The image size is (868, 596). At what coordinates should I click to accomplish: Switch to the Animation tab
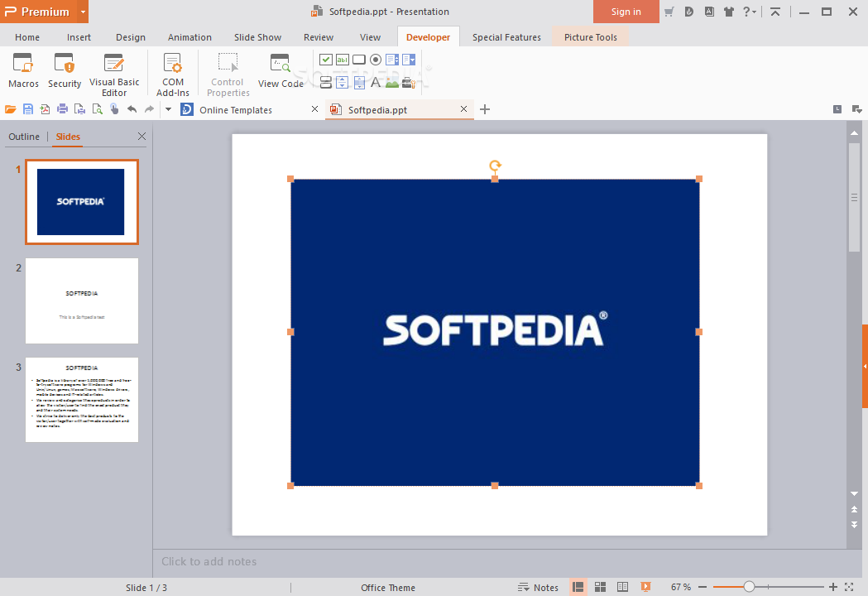pos(189,37)
